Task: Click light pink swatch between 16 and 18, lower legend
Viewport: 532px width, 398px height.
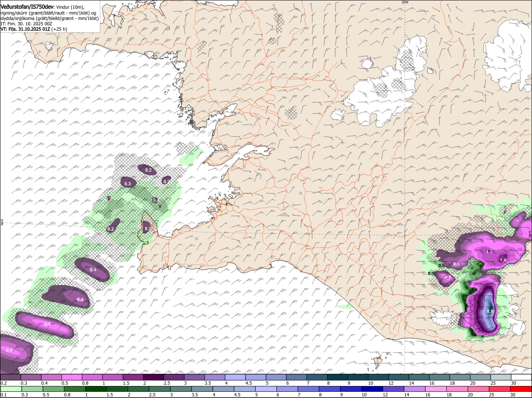Action: coord(436,389)
